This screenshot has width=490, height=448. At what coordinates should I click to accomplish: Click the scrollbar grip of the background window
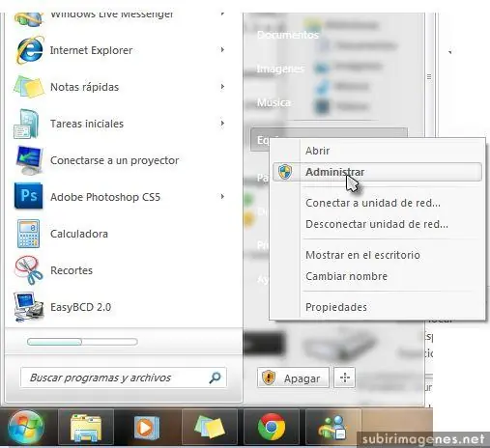coord(429,77)
